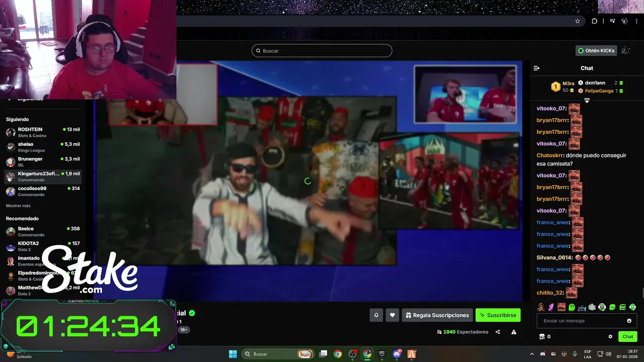644x362 pixels.
Task: Click FelipeGanga in the gift leaderboard
Action: pos(599,91)
